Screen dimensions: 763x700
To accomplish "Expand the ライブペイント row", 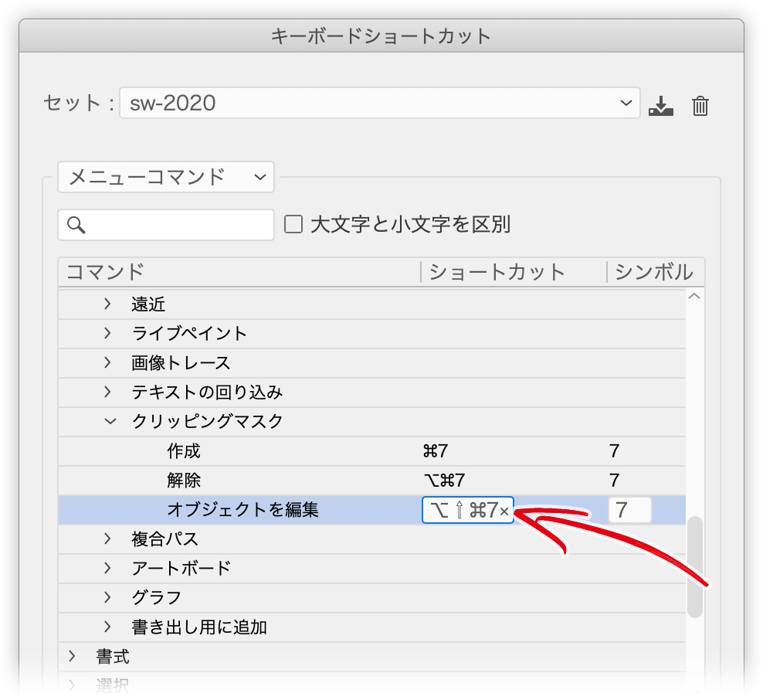I will pyautogui.click(x=107, y=334).
